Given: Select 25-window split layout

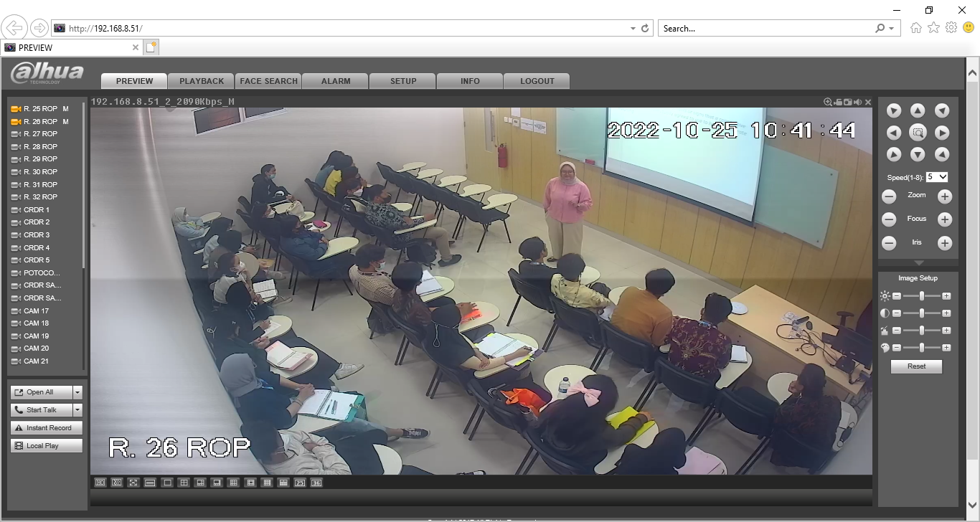Looking at the screenshot, I should [x=300, y=483].
